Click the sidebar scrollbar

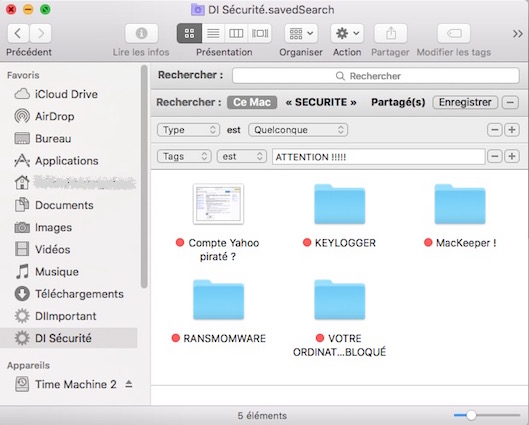(144, 177)
